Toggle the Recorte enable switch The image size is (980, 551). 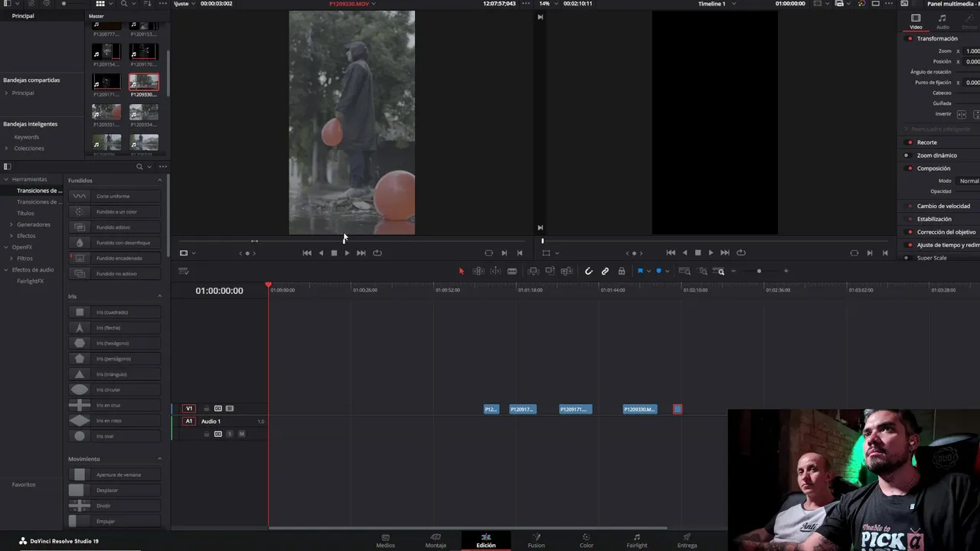pyautogui.click(x=910, y=142)
